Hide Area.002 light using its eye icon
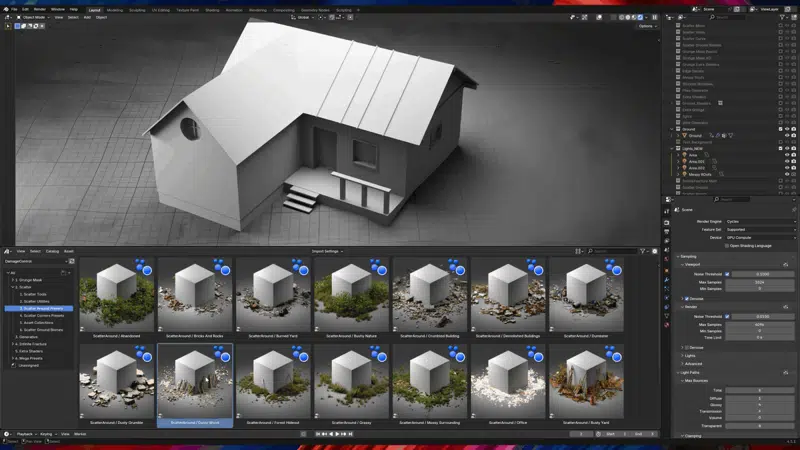The height and width of the screenshot is (450, 800). pyautogui.click(x=787, y=168)
